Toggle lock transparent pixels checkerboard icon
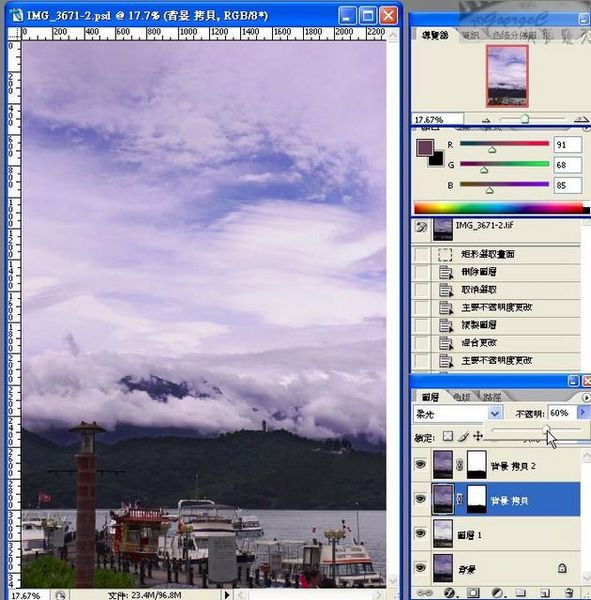The height and width of the screenshot is (600, 591). (448, 436)
